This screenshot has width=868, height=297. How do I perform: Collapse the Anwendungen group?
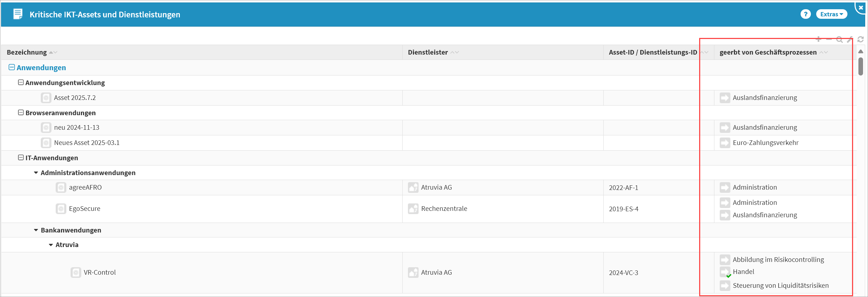[12, 67]
